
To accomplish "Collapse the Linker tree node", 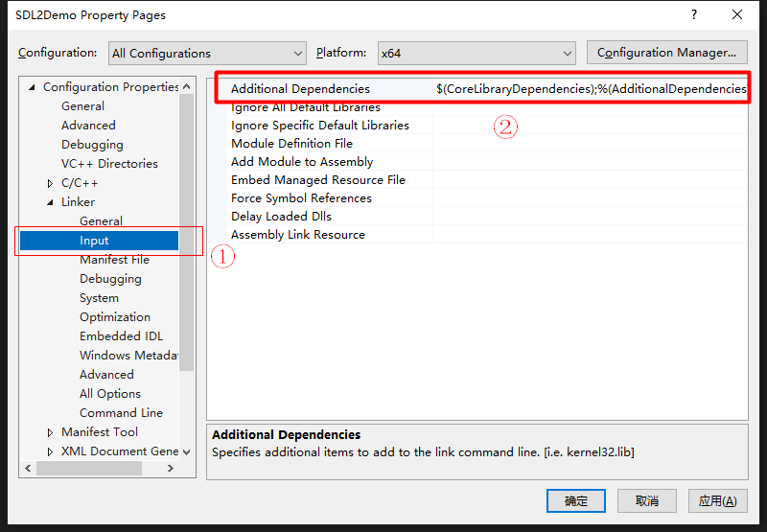I will coord(50,202).
